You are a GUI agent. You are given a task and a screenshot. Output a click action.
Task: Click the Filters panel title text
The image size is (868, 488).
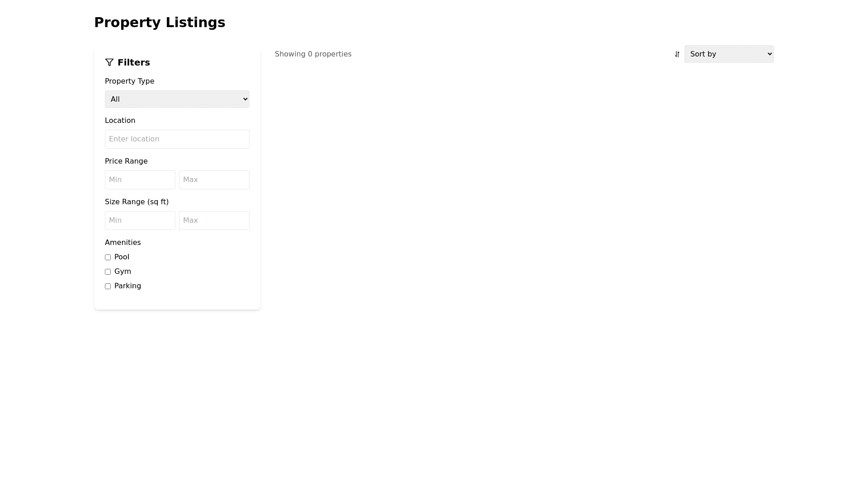coord(133,62)
